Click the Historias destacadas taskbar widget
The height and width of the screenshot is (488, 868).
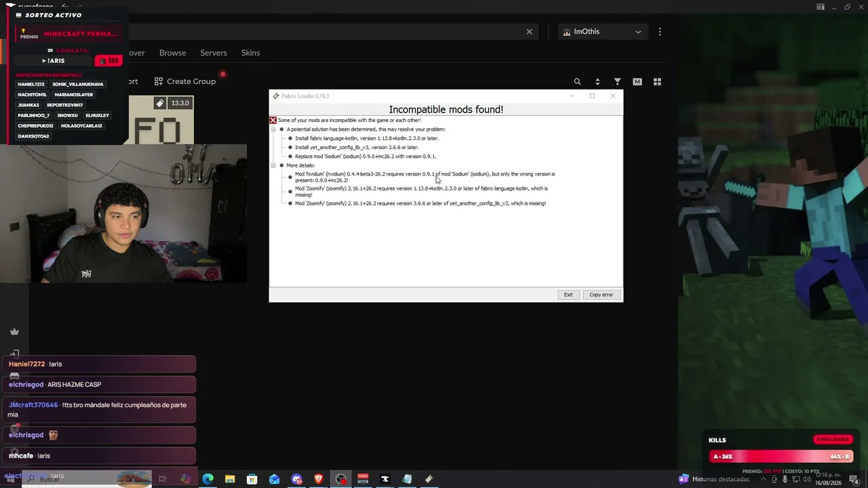714,479
